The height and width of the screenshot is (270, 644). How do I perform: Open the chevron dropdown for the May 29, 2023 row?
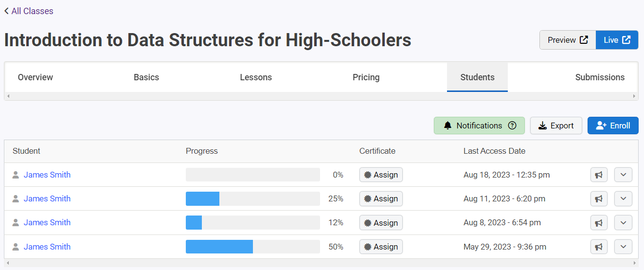[x=623, y=247]
